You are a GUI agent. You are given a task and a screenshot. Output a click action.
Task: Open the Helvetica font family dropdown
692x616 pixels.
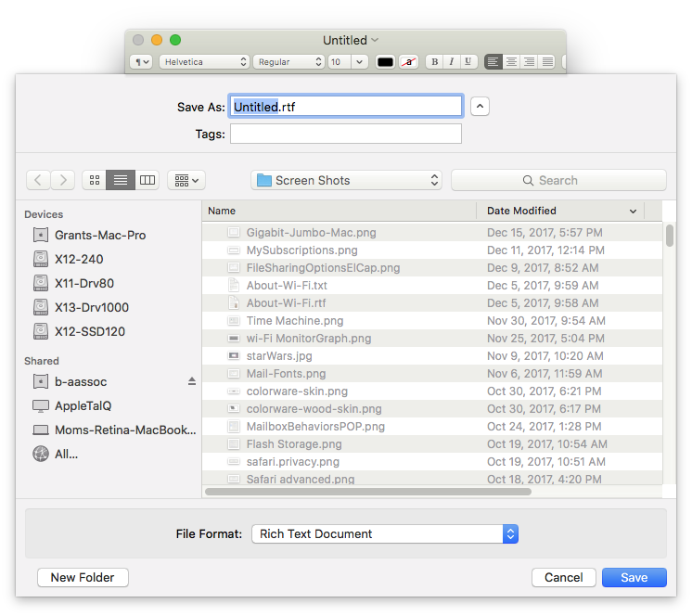[x=204, y=62]
